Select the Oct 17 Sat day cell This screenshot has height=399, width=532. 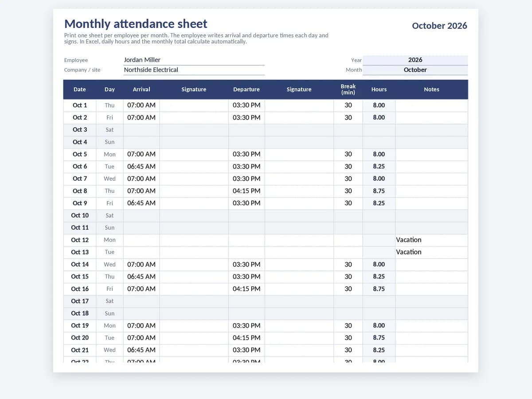point(110,301)
